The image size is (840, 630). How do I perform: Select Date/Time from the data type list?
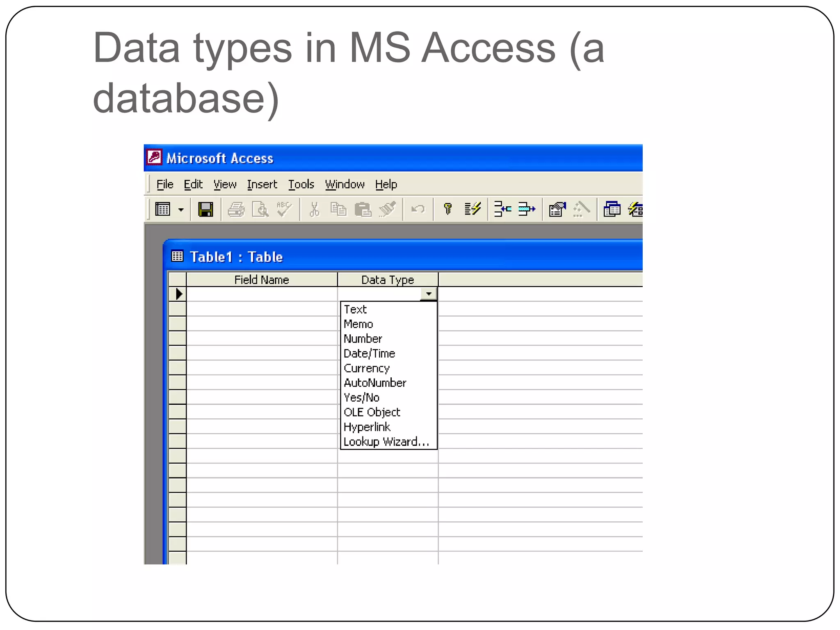click(x=388, y=354)
